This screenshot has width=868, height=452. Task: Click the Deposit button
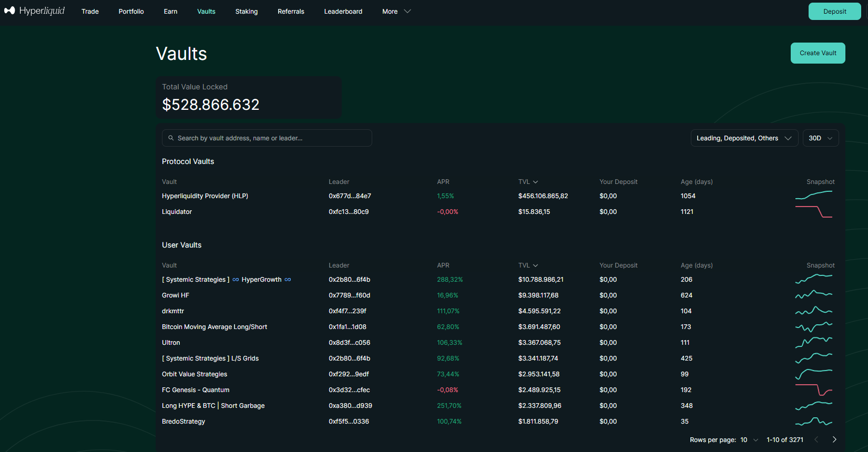(835, 12)
